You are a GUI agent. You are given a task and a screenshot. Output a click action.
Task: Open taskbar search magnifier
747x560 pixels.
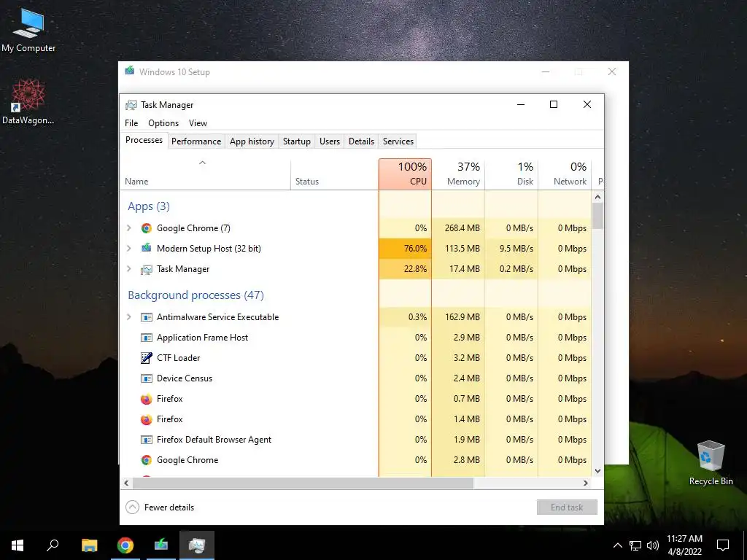pyautogui.click(x=53, y=545)
